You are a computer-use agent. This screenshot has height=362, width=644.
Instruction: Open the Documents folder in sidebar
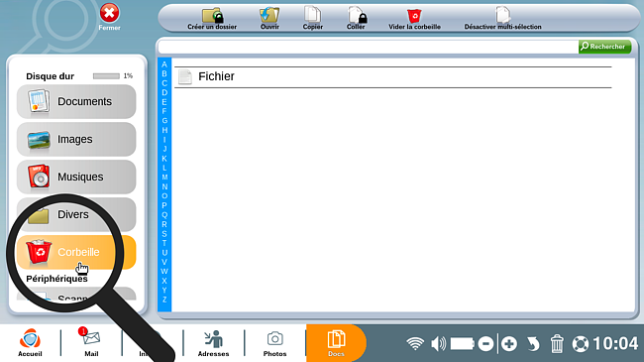point(76,101)
